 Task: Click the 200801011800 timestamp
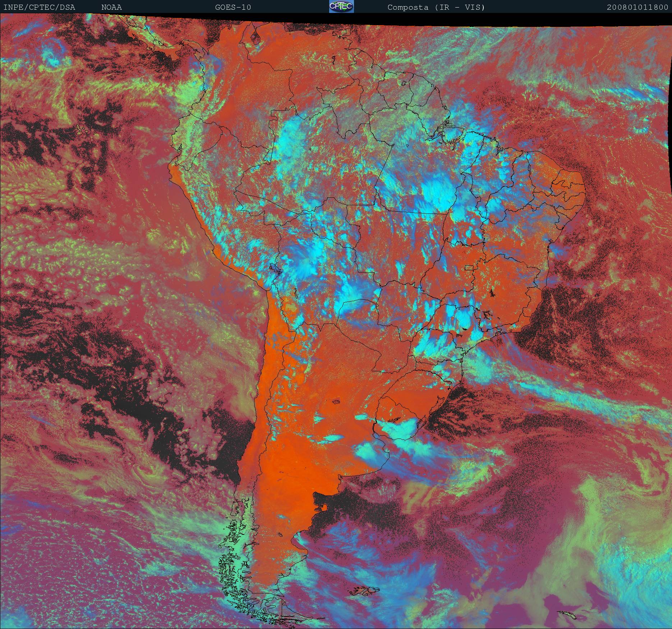[637, 7]
